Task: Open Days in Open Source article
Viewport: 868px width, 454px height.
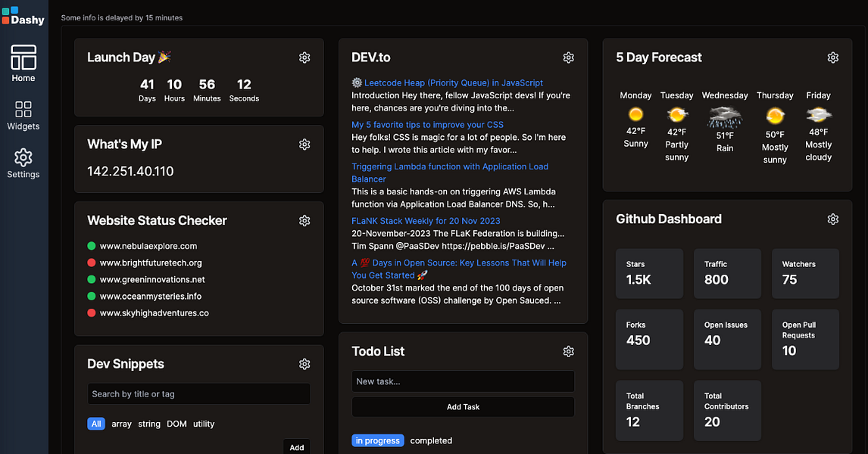Action: click(459, 269)
